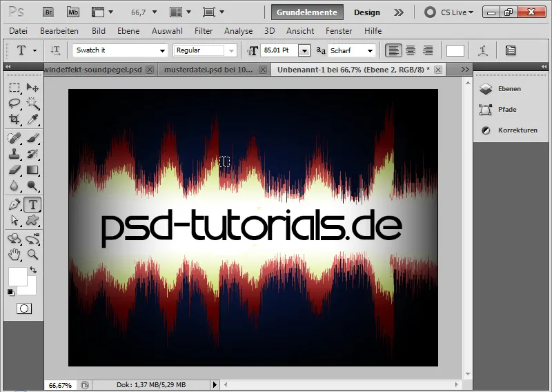Select the Crop tool
The width and height of the screenshot is (552, 392).
pyautogui.click(x=14, y=119)
